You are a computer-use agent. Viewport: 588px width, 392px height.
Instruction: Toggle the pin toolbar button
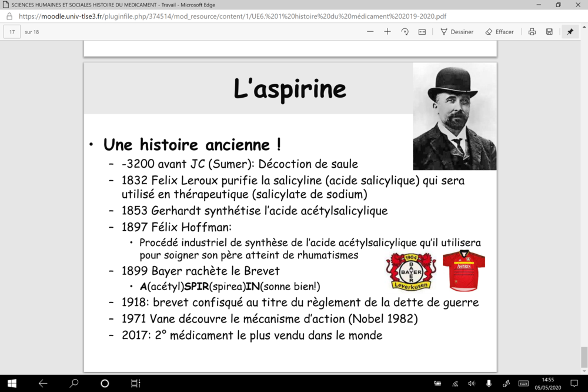tap(570, 32)
